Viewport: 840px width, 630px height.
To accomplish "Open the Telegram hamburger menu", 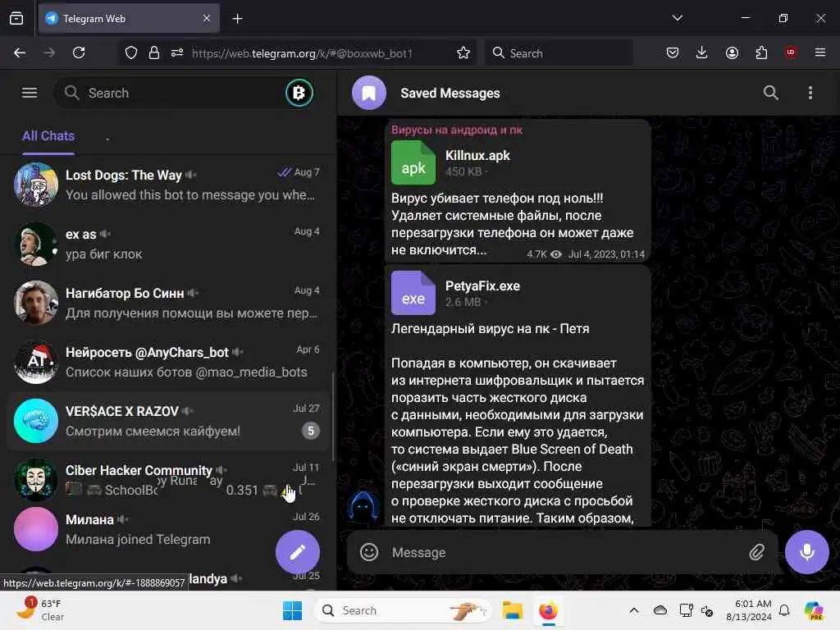I will pos(30,93).
